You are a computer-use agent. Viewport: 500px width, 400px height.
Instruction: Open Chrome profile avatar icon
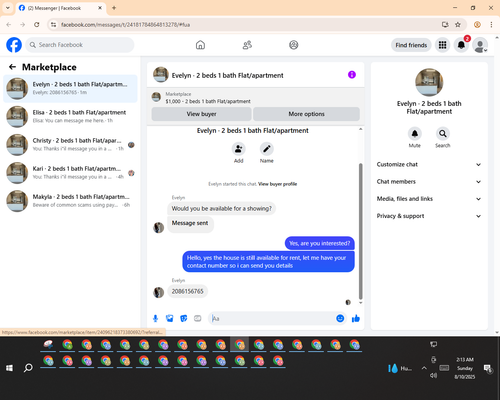[477, 25]
